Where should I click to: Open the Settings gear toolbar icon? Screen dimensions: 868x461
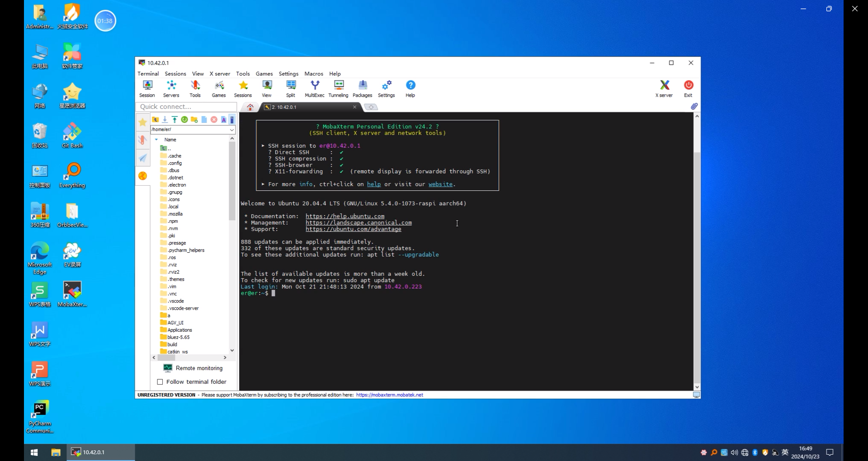[387, 89]
